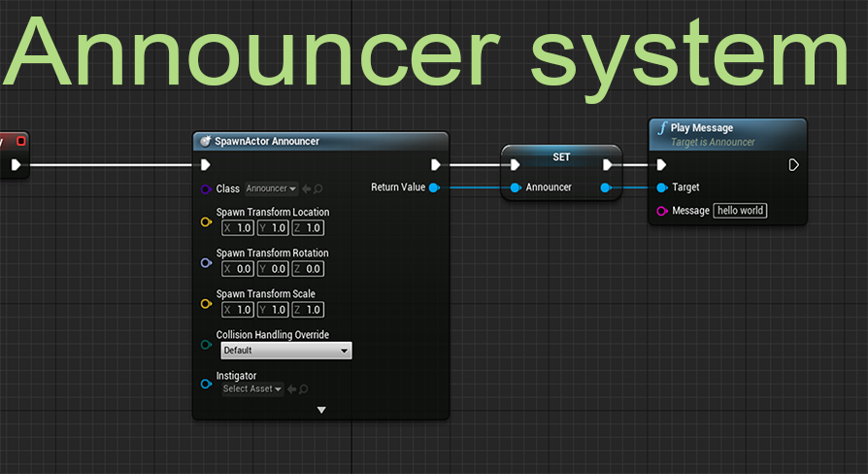Open Collision Handling Override Default dropdown

(286, 351)
